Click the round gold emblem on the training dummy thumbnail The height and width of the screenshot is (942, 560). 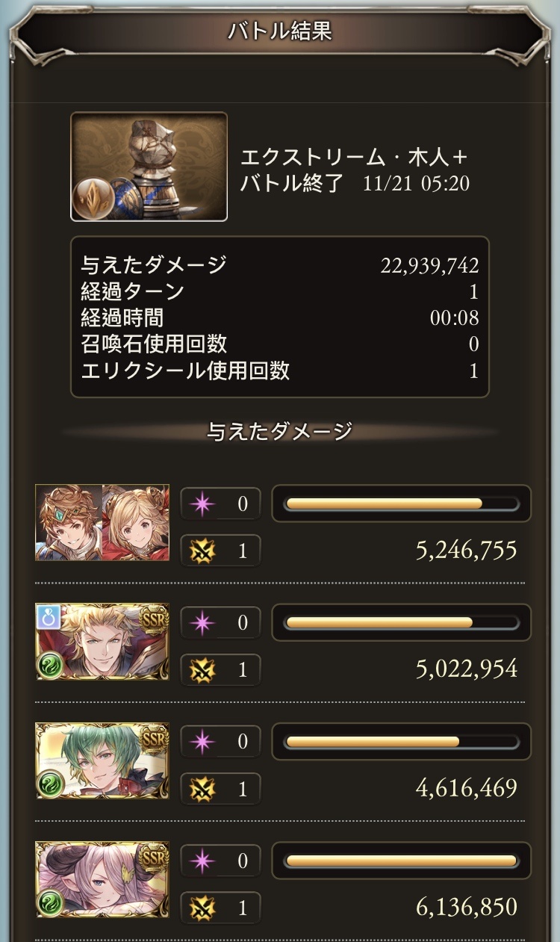click(93, 198)
